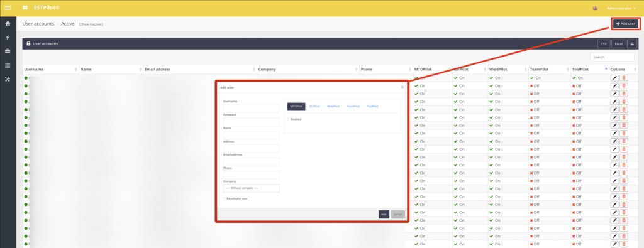Switch to the TeamPilot tab in dialog
644x248 pixels.
[353, 106]
